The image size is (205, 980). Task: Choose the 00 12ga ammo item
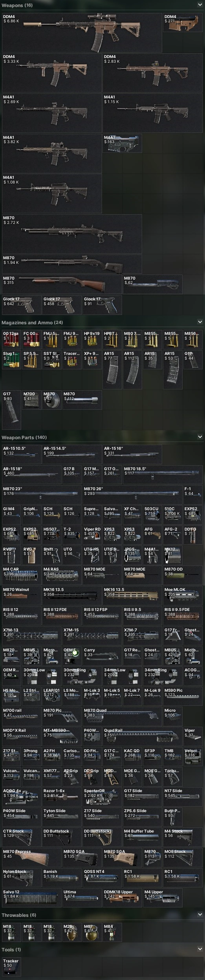[11, 340]
